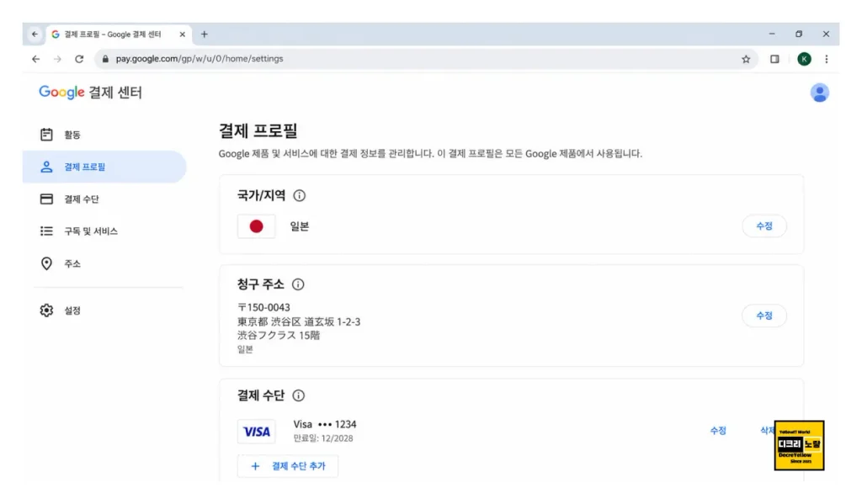Click the address line 渋谷フクラス 15階

tap(279, 335)
